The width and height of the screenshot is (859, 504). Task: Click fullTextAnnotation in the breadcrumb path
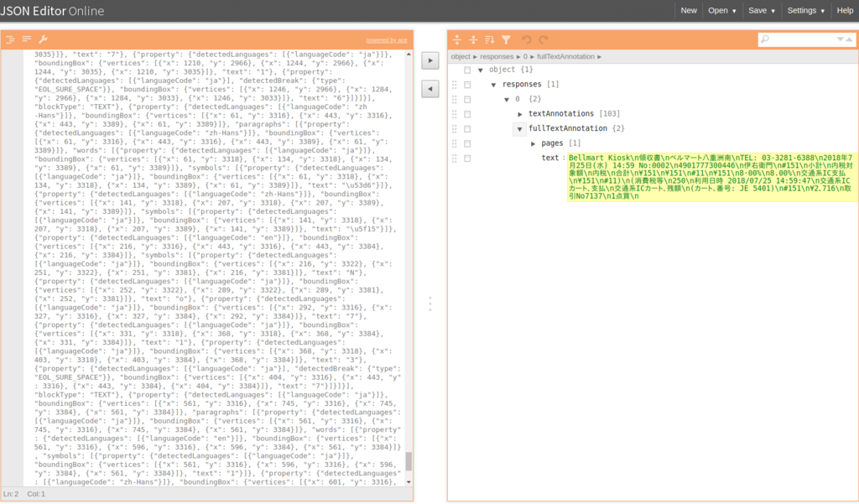[x=565, y=56]
